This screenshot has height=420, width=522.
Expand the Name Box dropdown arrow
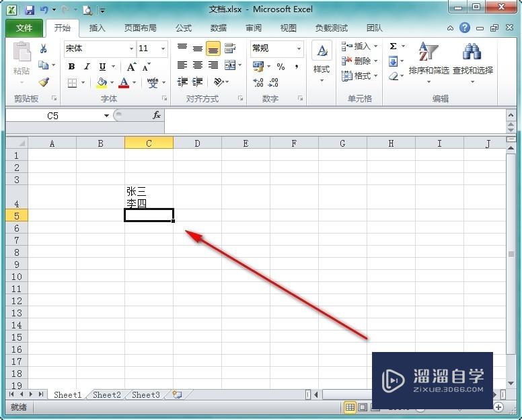pyautogui.click(x=106, y=116)
